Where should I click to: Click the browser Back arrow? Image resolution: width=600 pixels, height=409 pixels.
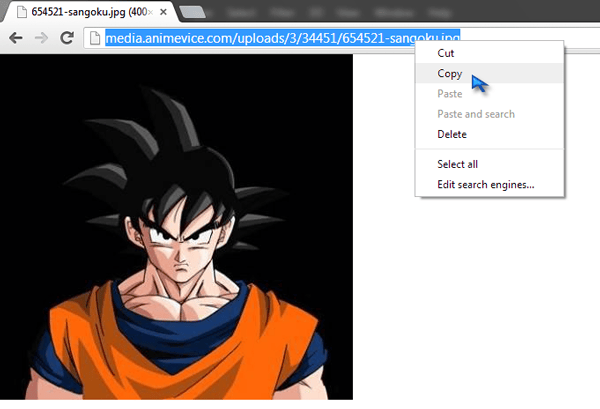pos(16,38)
